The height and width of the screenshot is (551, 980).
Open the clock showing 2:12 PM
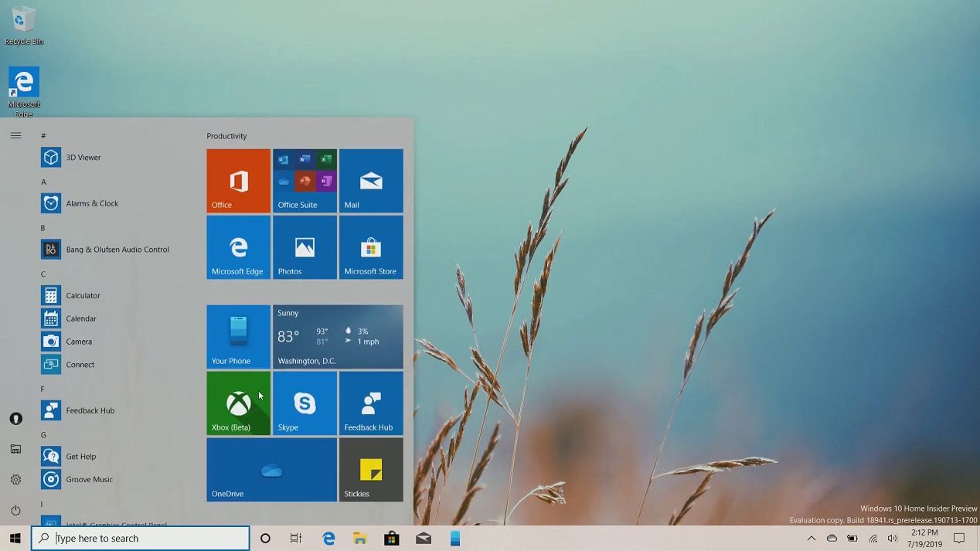click(x=924, y=539)
